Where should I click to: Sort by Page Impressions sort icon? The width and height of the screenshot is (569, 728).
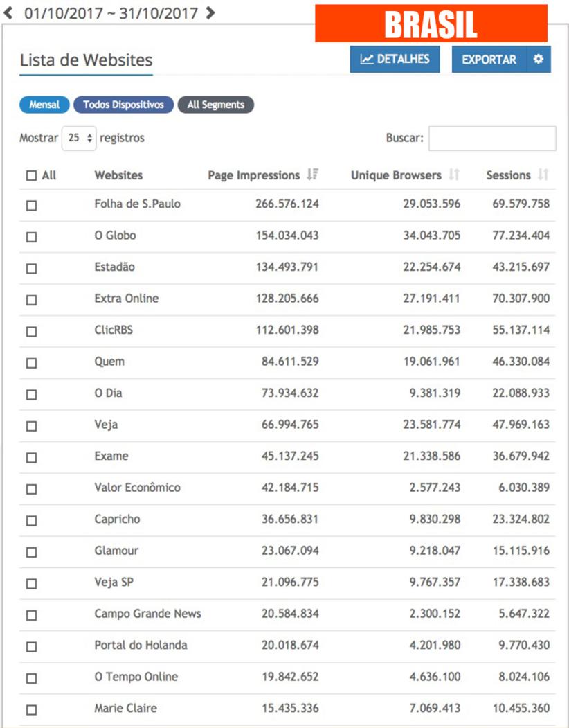(312, 175)
